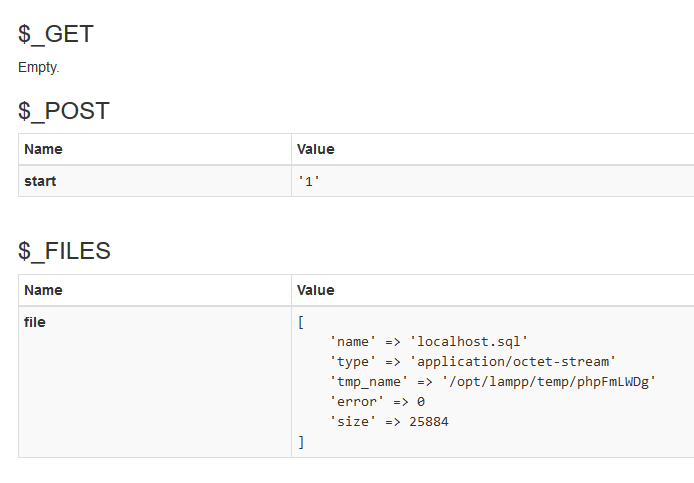Screen dimensions: 694x483
Task: Select the "file" row name cell
Action: 35,322
